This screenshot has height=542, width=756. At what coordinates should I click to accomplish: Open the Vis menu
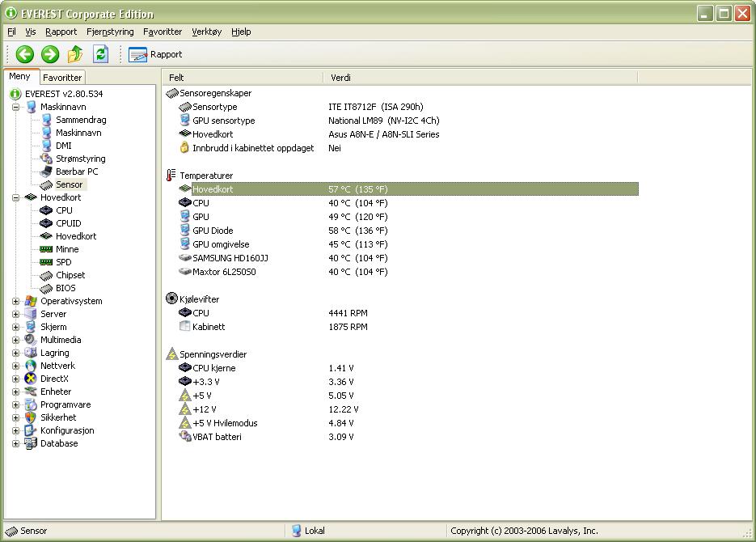[31, 32]
